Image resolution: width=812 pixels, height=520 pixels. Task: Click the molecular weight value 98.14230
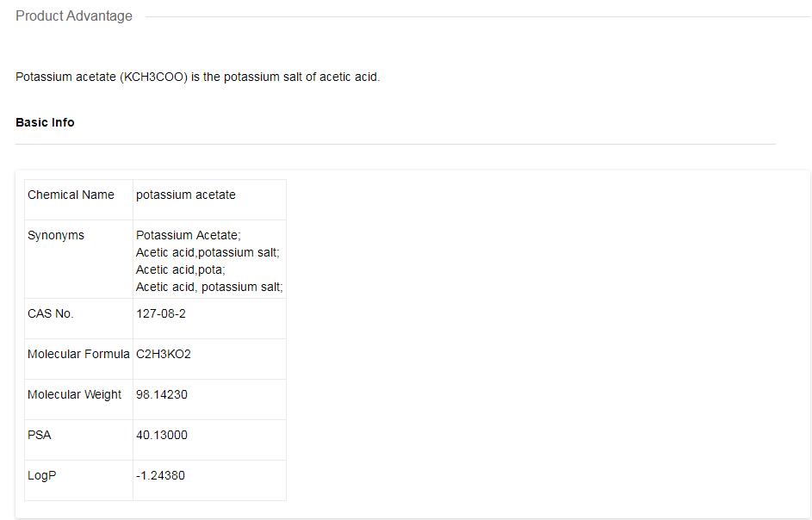point(162,394)
